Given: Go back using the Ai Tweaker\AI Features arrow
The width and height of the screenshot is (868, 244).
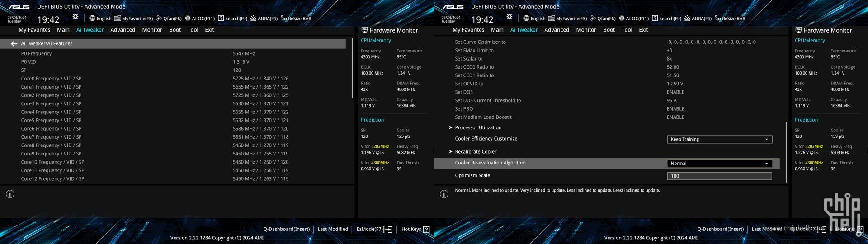Looking at the screenshot, I should (14, 44).
